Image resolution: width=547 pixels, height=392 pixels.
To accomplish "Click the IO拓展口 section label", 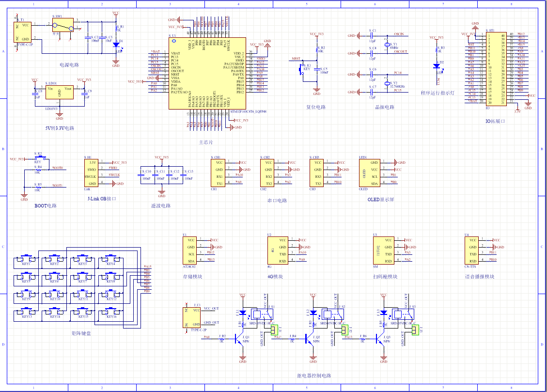I will tap(495, 121).
